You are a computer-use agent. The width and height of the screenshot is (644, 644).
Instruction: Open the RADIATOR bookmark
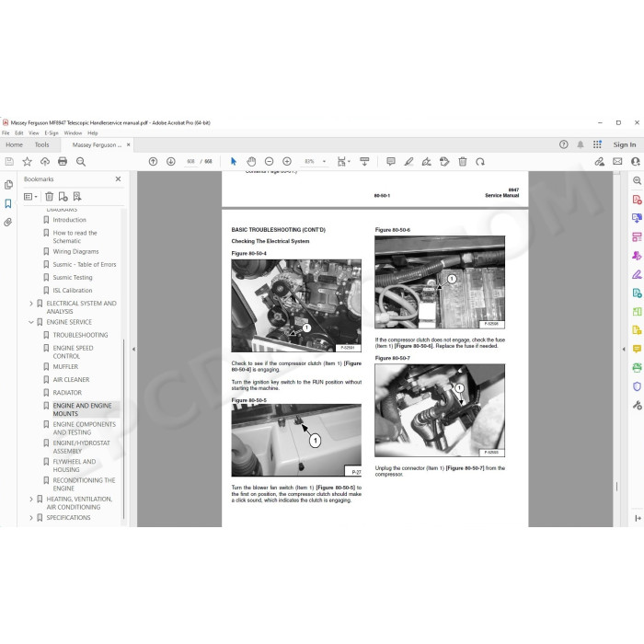pyautogui.click(x=67, y=393)
